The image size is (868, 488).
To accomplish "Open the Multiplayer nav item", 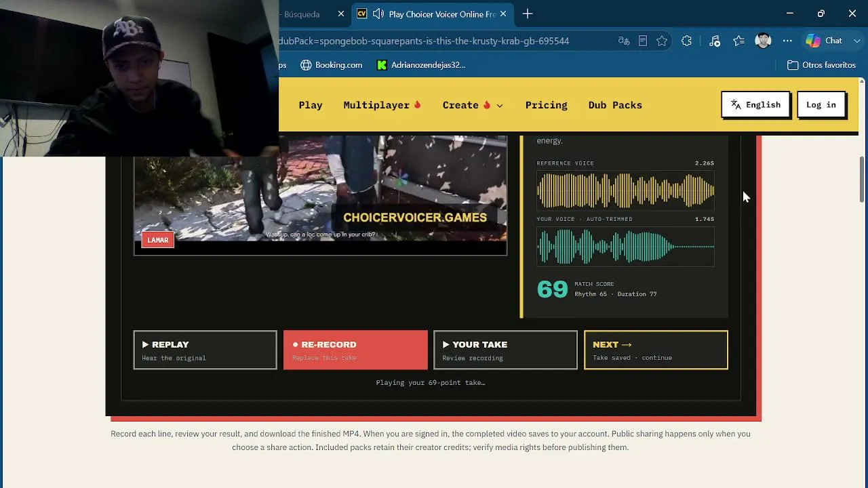I will [x=382, y=105].
